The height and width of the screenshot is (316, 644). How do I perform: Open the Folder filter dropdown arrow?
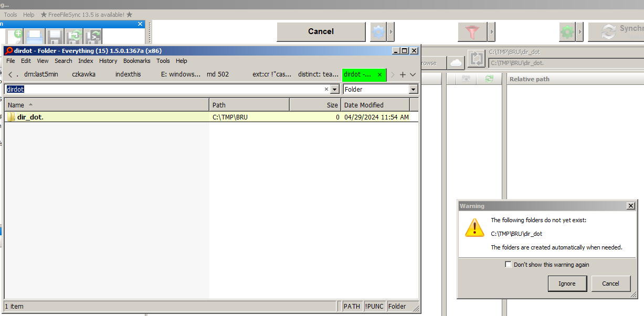(x=414, y=90)
